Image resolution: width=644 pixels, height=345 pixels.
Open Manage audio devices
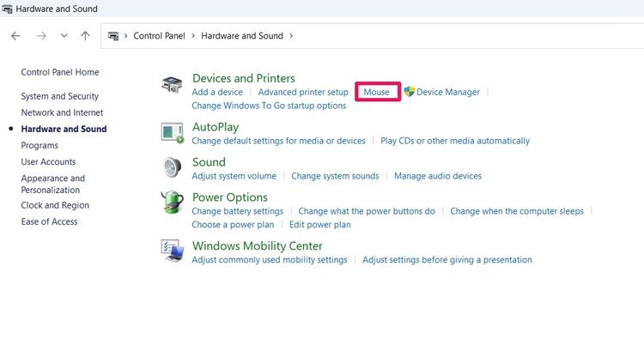[438, 176]
